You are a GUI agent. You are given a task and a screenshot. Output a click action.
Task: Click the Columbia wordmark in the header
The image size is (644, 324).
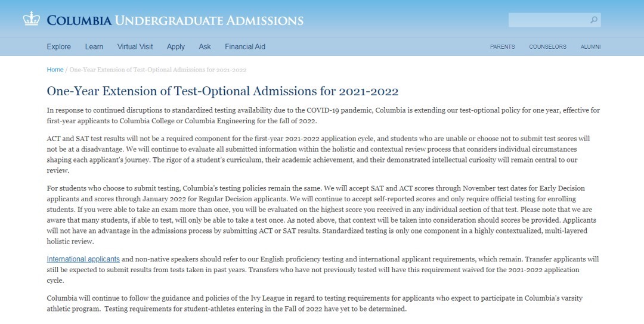[79, 20]
